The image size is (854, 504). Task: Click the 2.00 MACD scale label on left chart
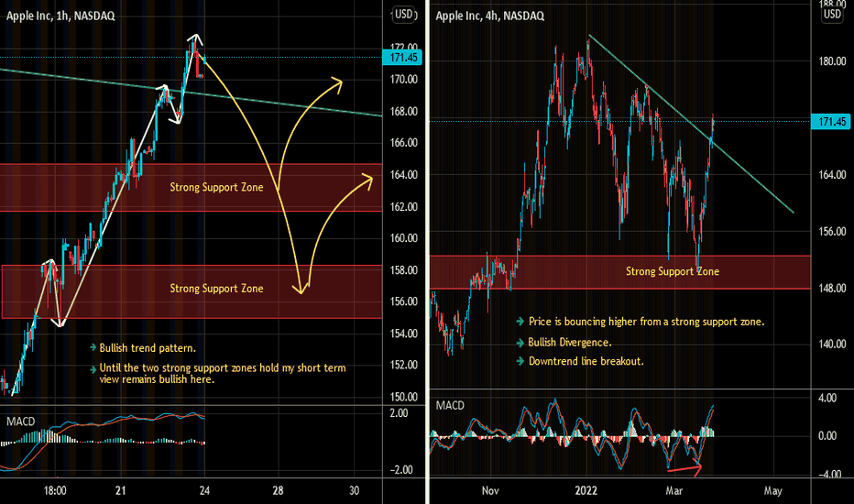click(x=400, y=413)
